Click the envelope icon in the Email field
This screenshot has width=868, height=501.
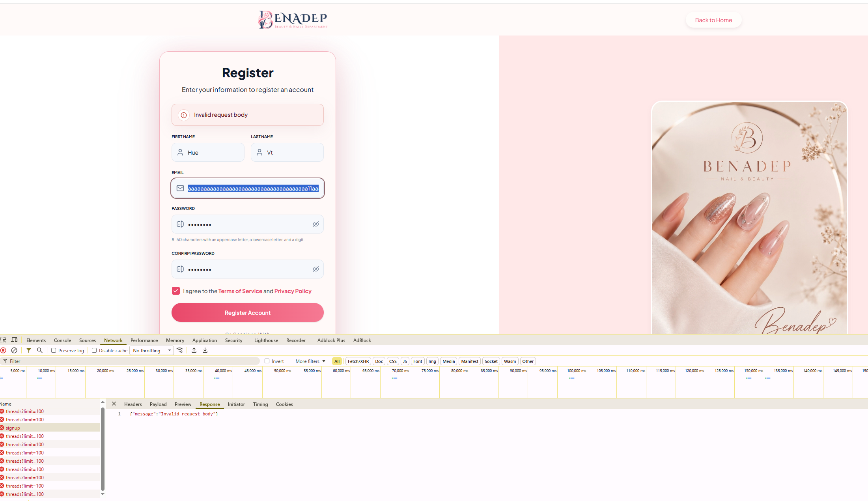click(x=180, y=188)
